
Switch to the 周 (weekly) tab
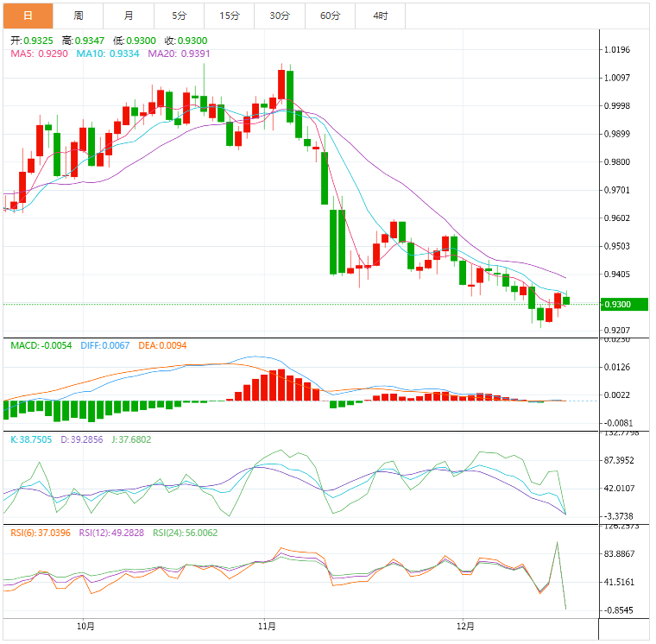[x=79, y=16]
